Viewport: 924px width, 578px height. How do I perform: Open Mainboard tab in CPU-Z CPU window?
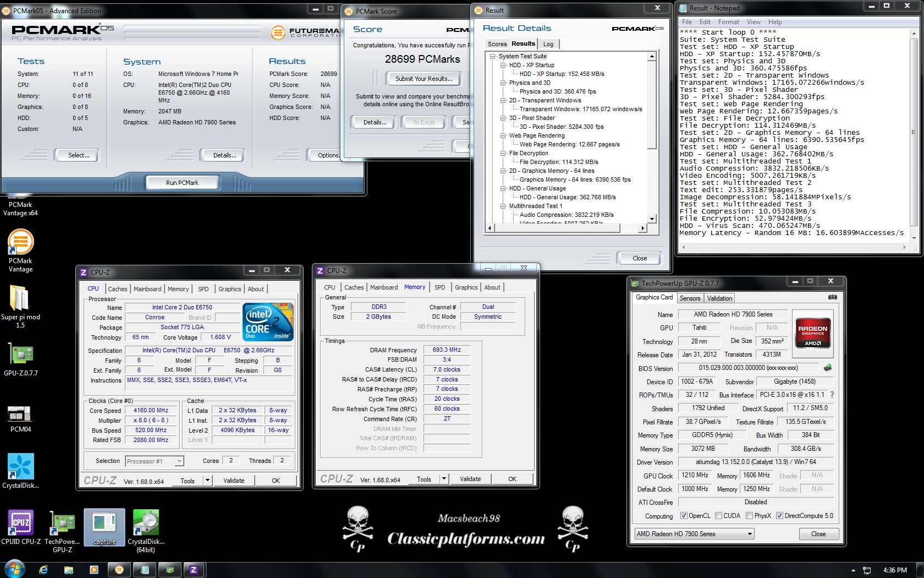coord(147,289)
